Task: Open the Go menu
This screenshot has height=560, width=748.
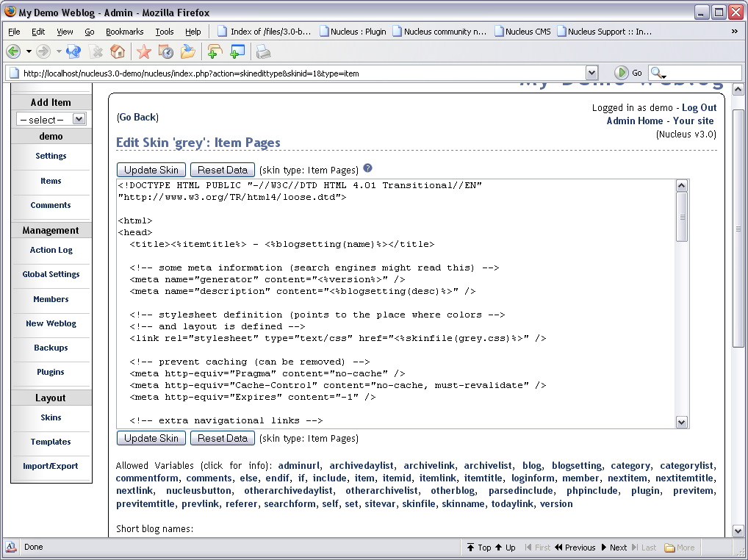Action: pos(90,32)
